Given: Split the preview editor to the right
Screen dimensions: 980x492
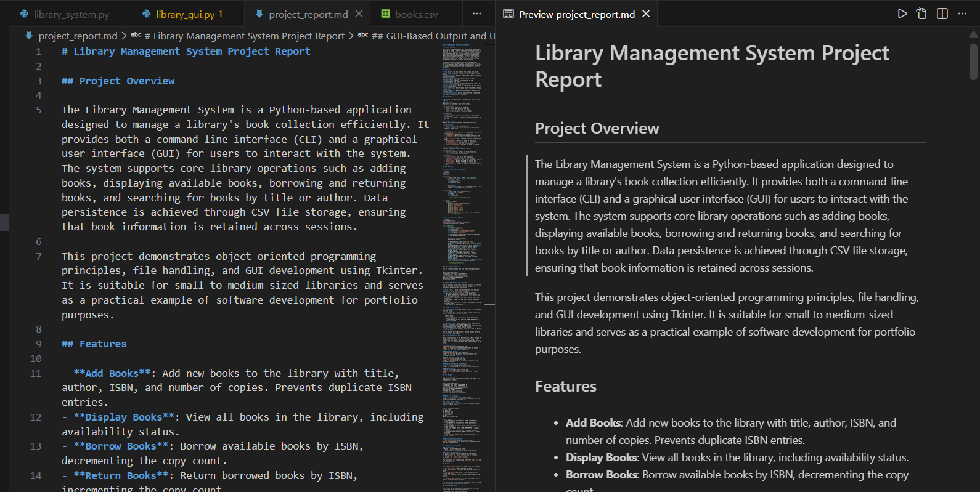Looking at the screenshot, I should pos(942,14).
